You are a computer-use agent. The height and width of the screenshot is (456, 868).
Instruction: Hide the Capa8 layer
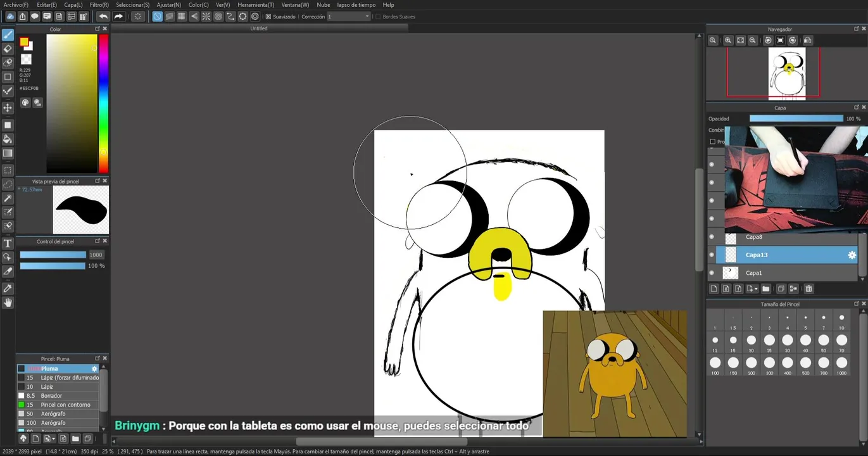[712, 237]
